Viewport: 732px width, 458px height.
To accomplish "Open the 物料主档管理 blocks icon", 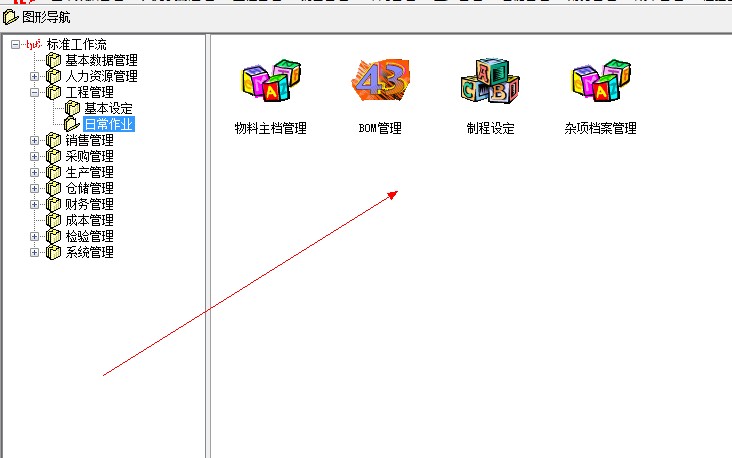I will point(271,80).
